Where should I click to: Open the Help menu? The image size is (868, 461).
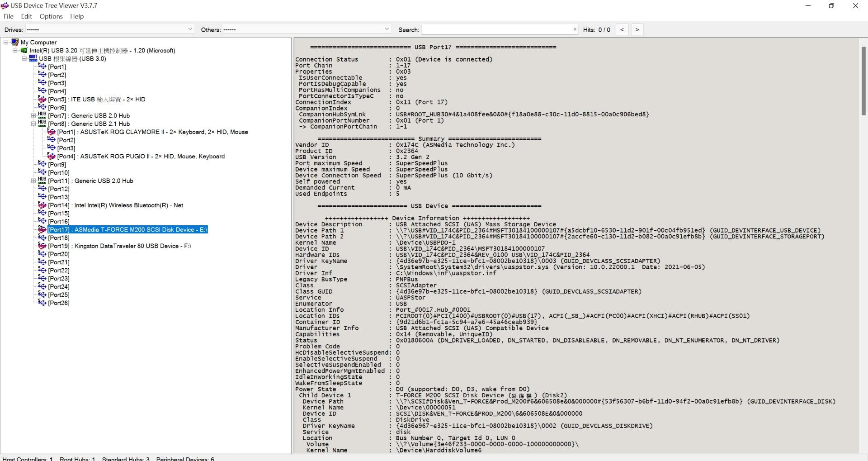click(77, 16)
